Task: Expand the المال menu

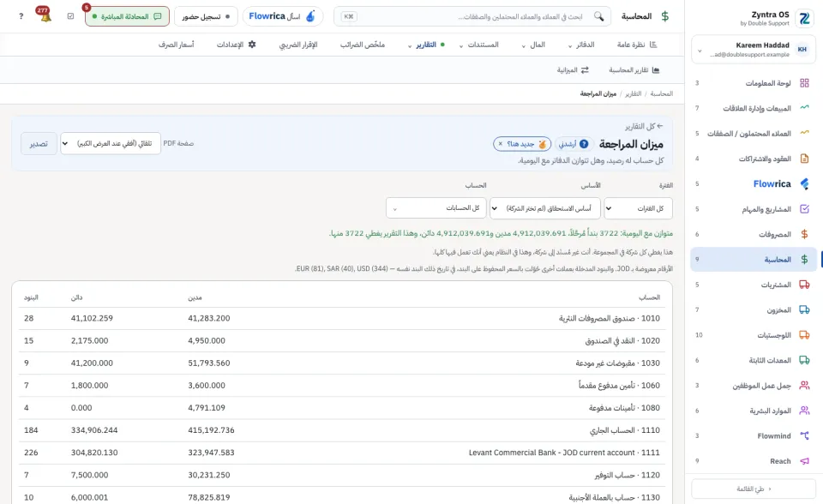Action: click(533, 45)
